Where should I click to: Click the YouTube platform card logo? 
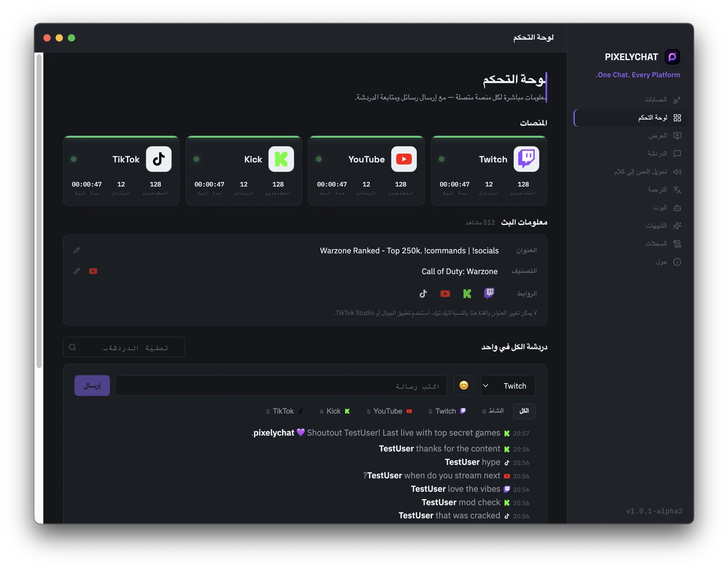point(404,159)
